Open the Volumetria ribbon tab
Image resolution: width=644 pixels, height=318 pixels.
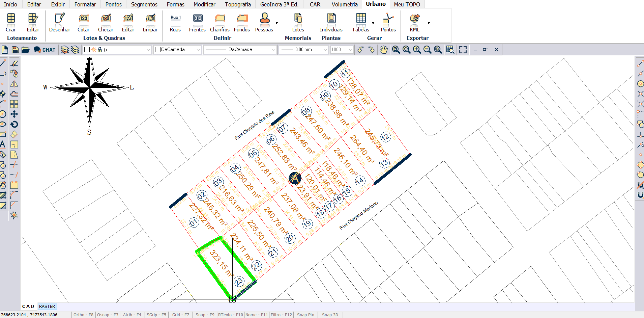[x=344, y=4]
